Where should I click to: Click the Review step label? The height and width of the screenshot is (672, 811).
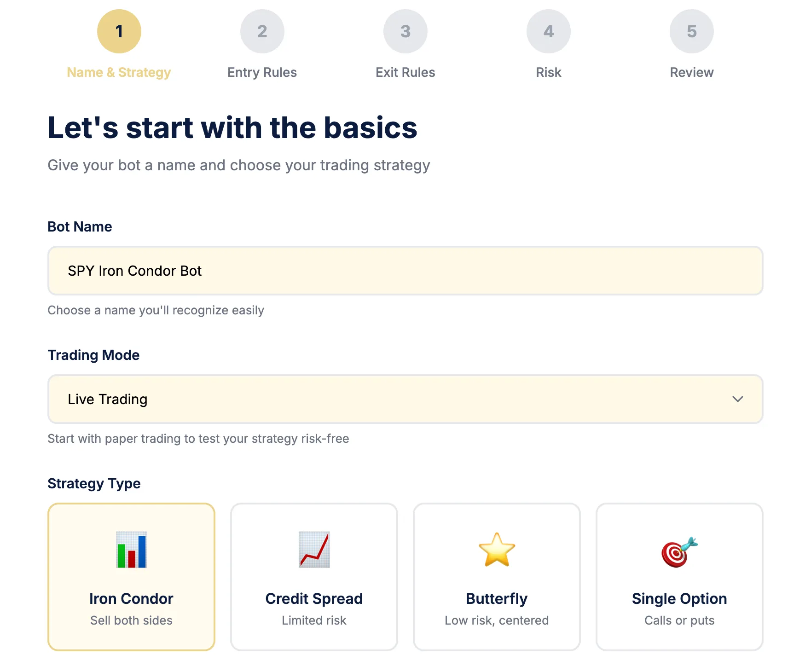click(691, 72)
